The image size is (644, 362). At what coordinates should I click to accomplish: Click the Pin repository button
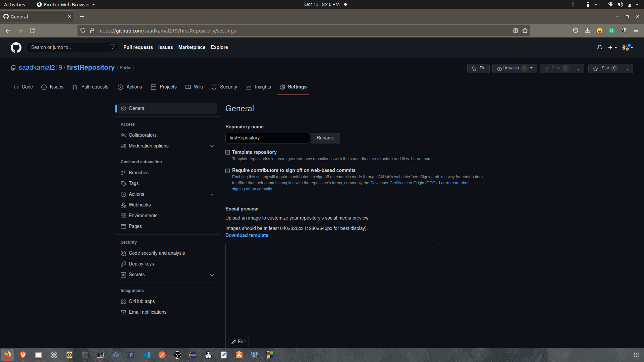(x=478, y=68)
